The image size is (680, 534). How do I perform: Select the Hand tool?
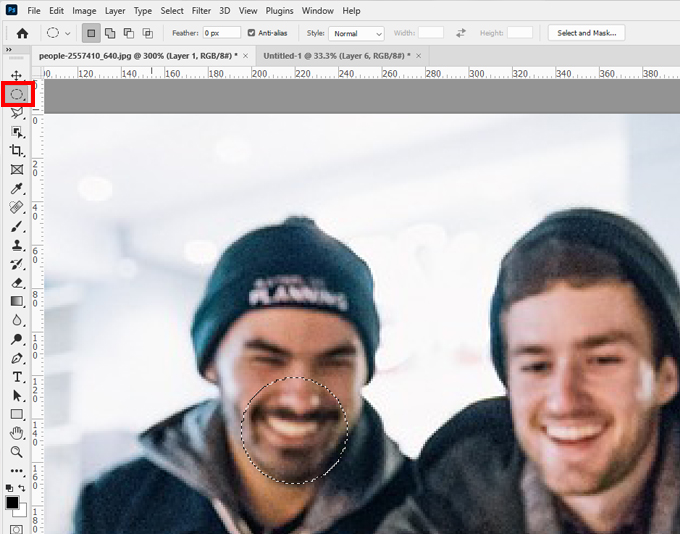(x=17, y=433)
